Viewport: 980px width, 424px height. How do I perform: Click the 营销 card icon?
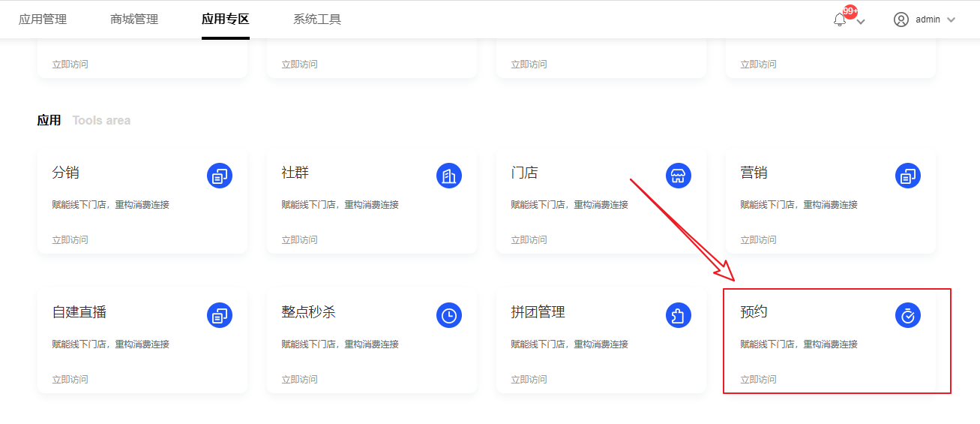point(908,176)
